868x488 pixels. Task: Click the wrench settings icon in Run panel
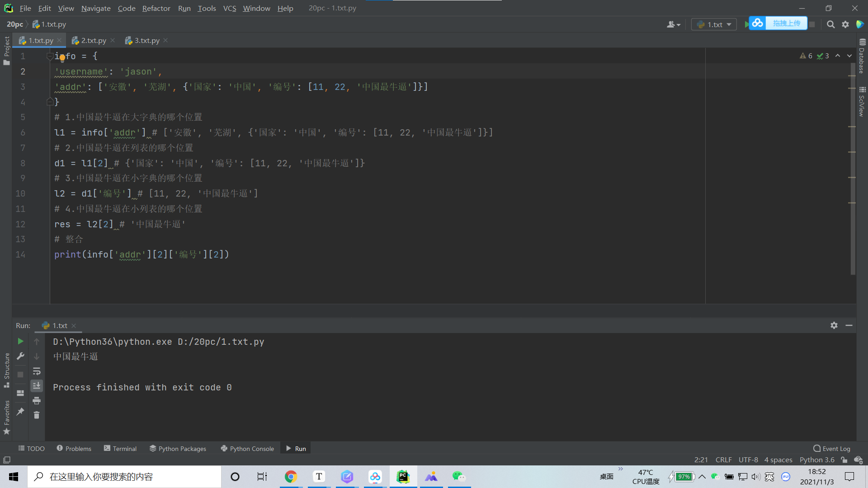click(20, 356)
